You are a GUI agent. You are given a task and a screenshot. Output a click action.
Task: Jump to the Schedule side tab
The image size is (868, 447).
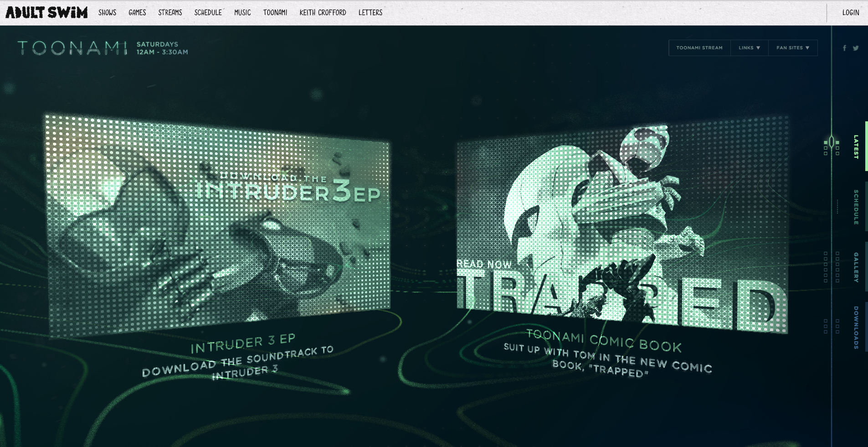[856, 207]
